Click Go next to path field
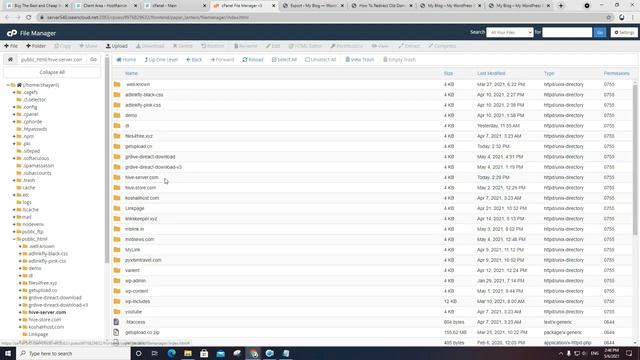This screenshot has width=640, height=360. click(x=93, y=60)
